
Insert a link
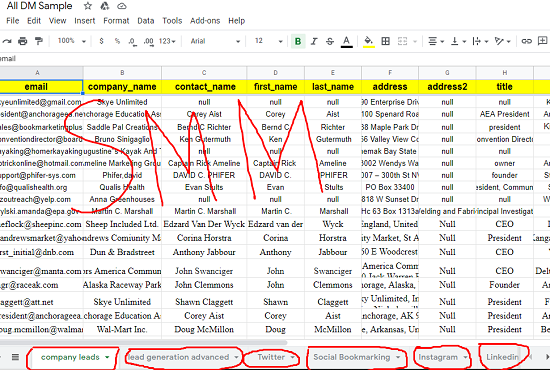coord(526,41)
